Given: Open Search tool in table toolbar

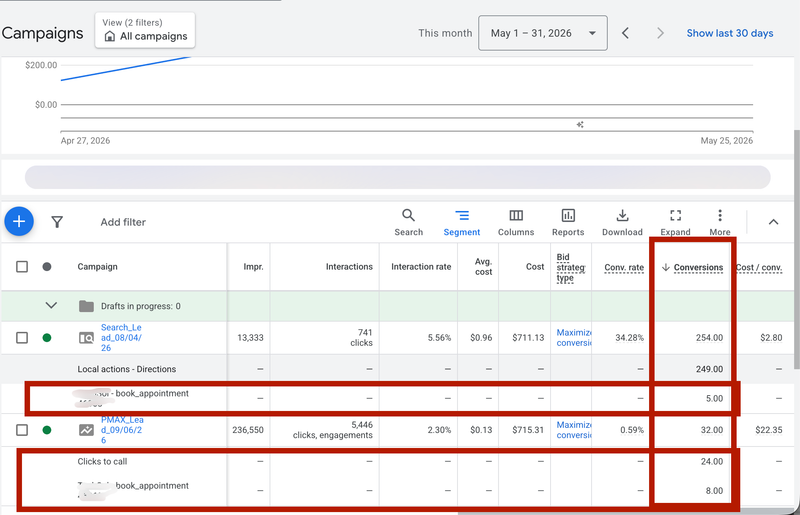Looking at the screenshot, I should (409, 223).
